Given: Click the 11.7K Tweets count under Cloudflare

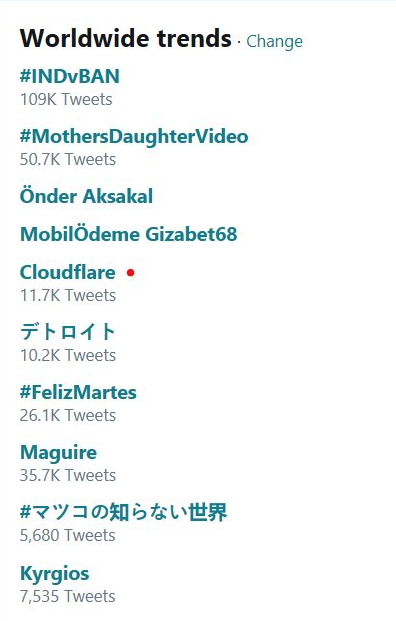Looking at the screenshot, I should 68,295.
